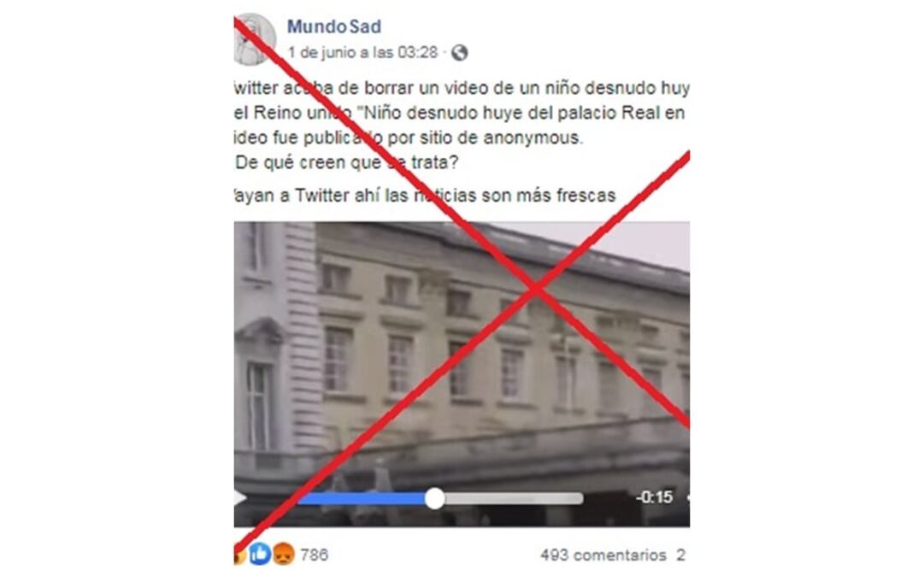
Task: Click the palace building video frame
Action: [462, 354]
